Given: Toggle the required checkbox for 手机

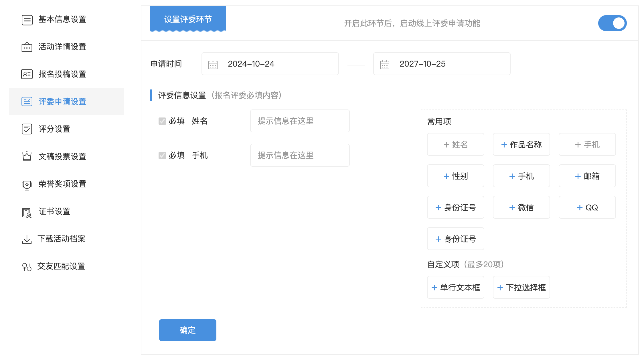Looking at the screenshot, I should coord(162,155).
